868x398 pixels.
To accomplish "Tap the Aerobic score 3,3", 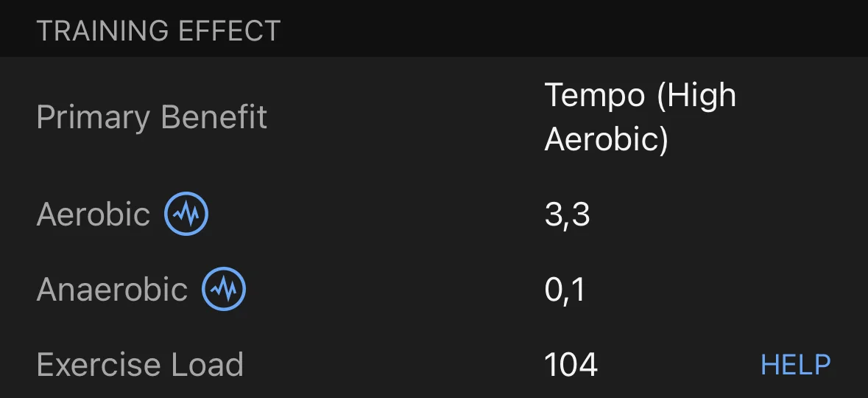I will [x=567, y=214].
